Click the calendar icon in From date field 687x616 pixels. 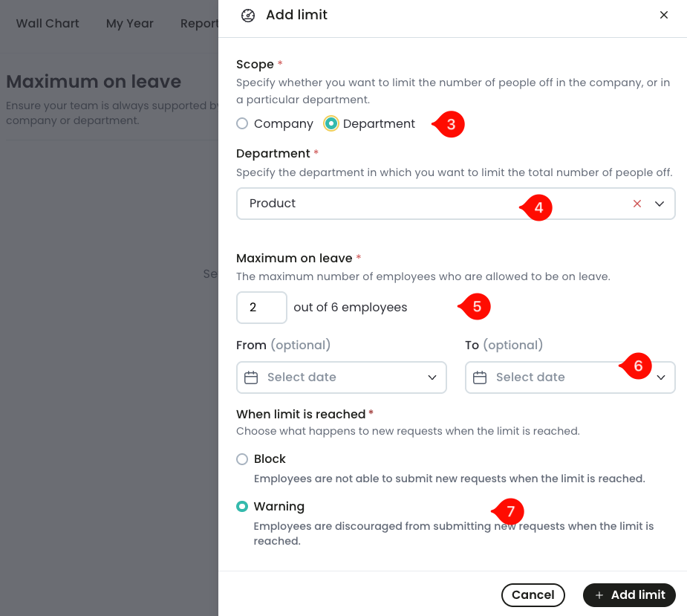(x=251, y=377)
